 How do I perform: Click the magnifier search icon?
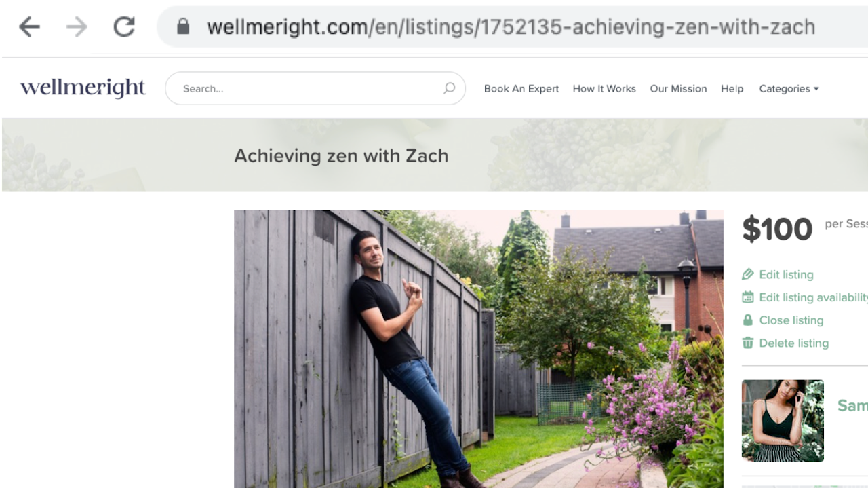(x=449, y=88)
